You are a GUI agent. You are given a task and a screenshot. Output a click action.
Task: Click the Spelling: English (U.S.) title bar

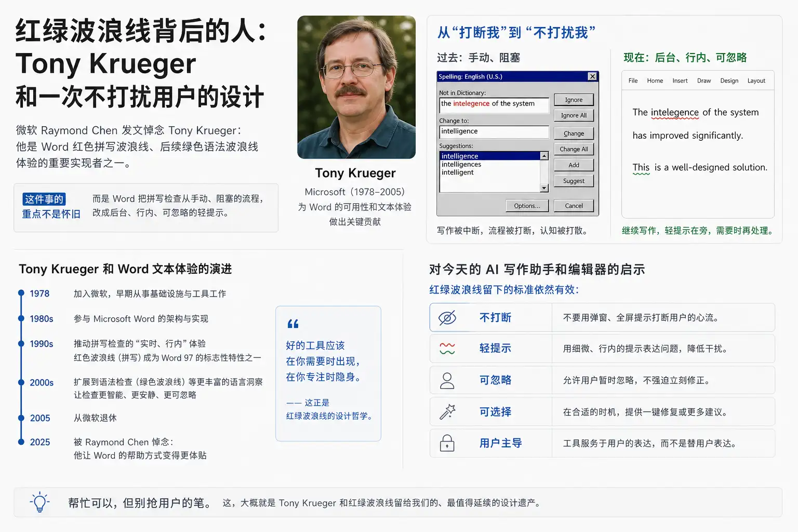tap(518, 76)
